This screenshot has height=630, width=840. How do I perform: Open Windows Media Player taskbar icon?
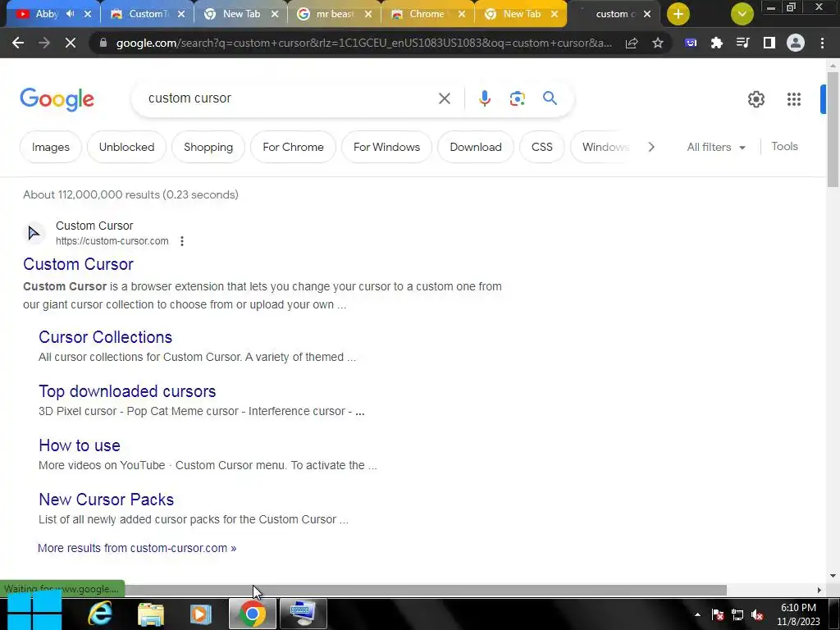[x=201, y=614]
